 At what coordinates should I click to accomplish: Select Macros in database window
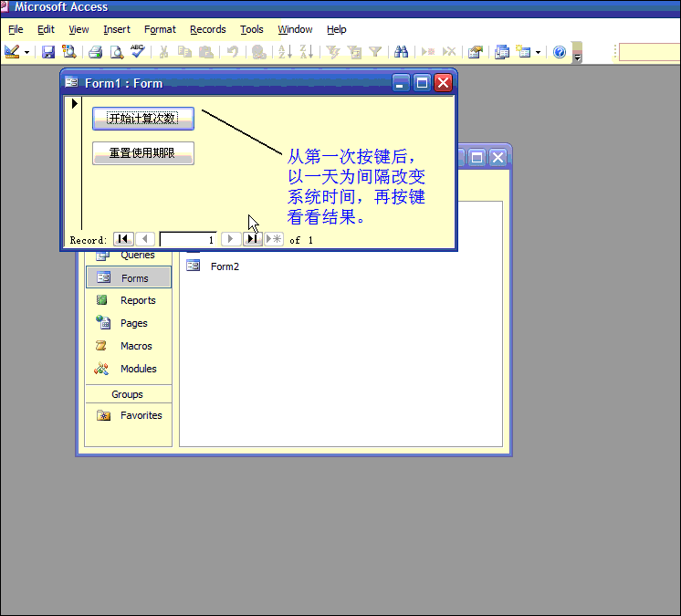pyautogui.click(x=129, y=346)
